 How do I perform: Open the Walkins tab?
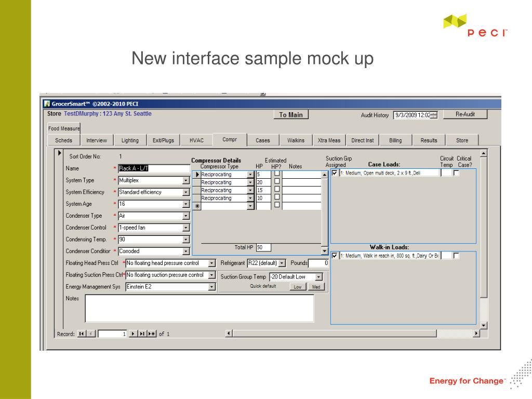296,140
